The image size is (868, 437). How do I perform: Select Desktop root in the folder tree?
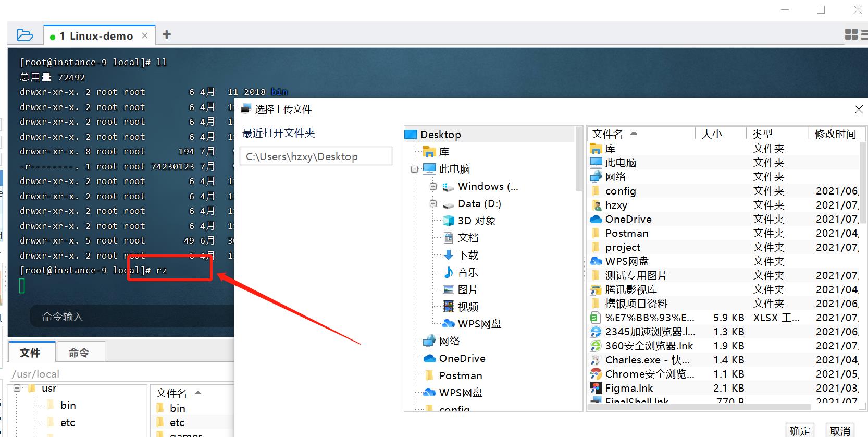pyautogui.click(x=440, y=135)
